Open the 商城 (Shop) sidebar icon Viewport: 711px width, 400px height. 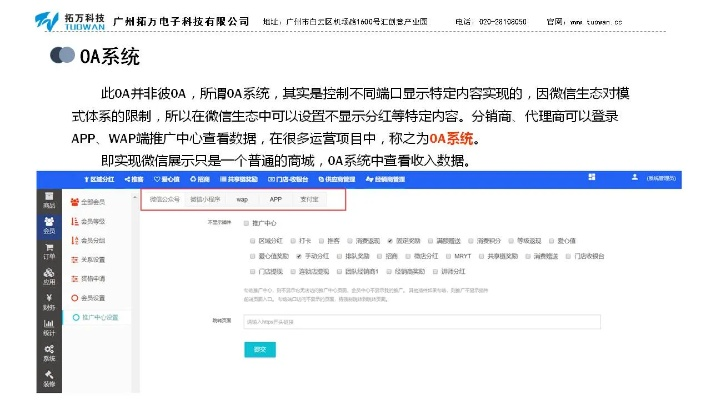48,200
